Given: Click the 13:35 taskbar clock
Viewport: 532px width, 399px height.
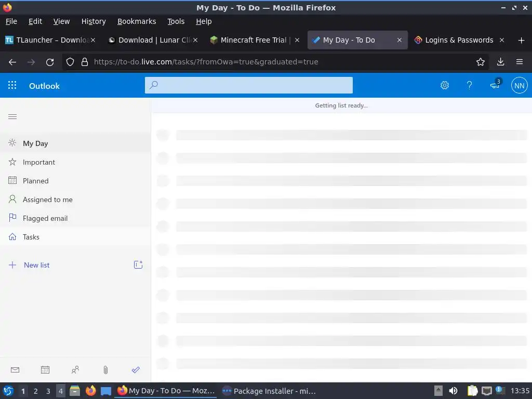Looking at the screenshot, I should point(520,391).
